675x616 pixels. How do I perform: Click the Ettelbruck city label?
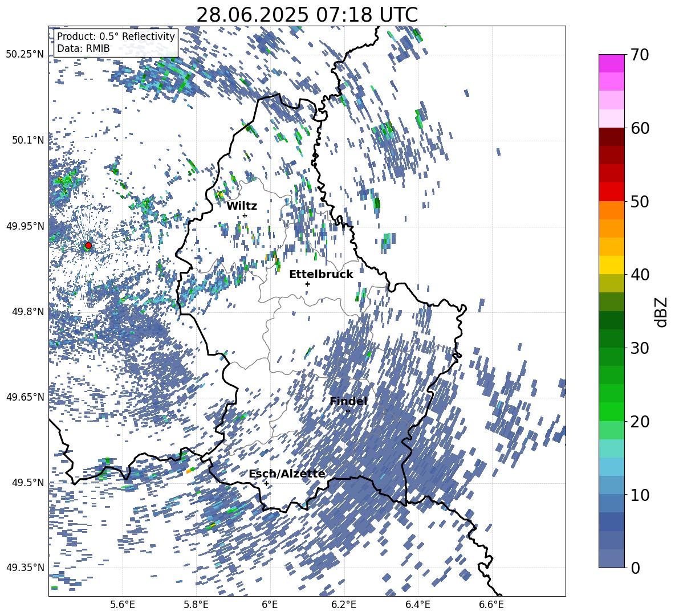click(321, 275)
